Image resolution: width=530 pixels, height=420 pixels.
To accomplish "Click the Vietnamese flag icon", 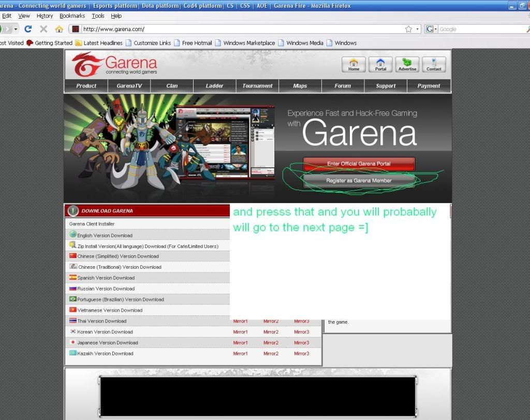I will click(x=72, y=310).
